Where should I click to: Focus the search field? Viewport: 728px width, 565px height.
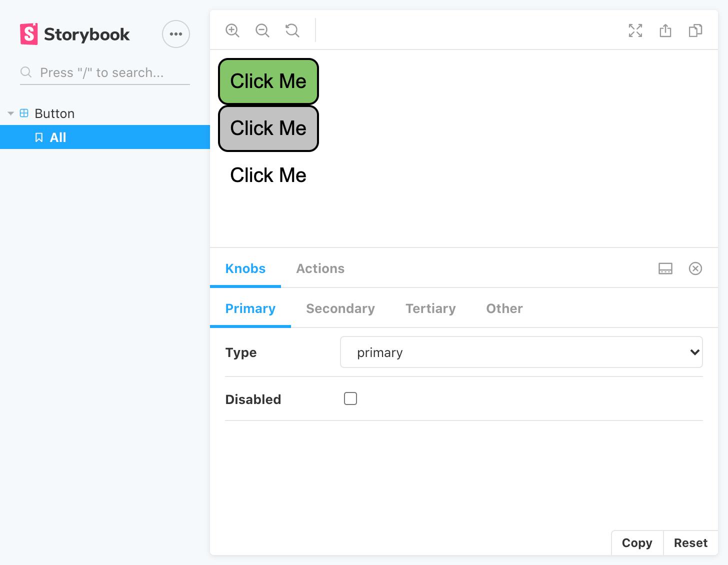pos(104,72)
